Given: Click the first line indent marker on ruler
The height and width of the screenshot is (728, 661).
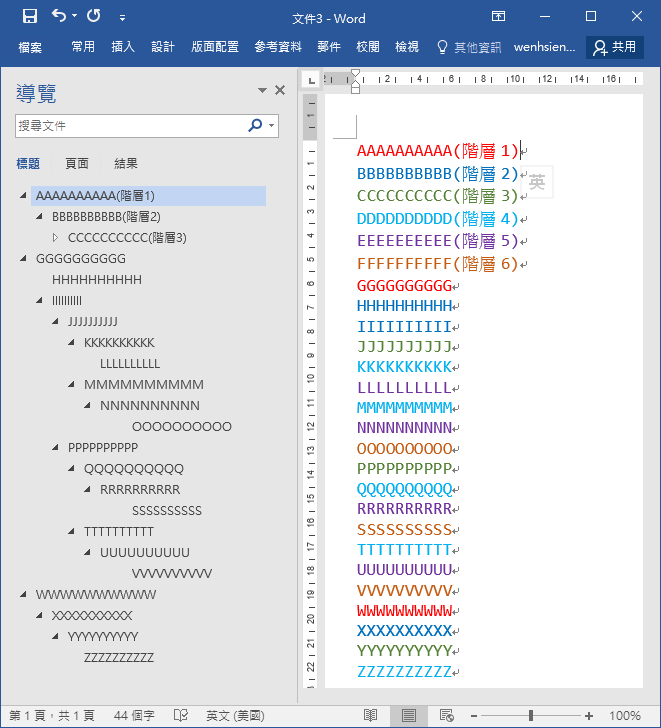Looking at the screenshot, I should (356, 73).
